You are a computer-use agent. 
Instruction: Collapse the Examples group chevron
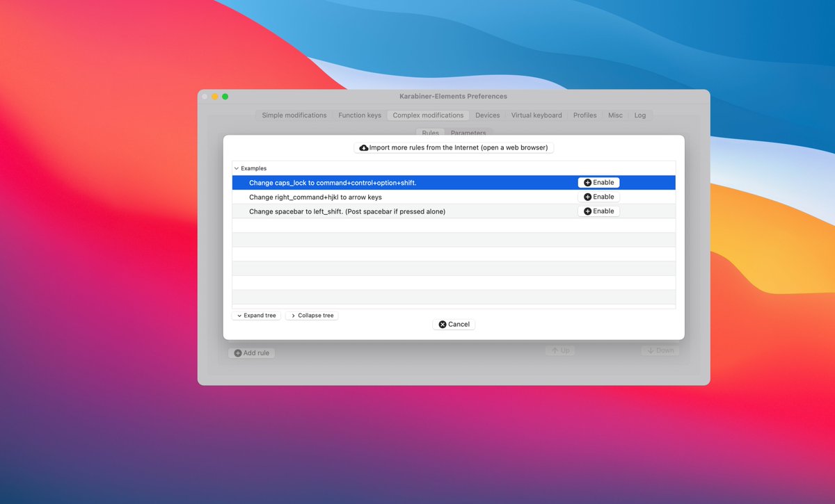point(237,168)
